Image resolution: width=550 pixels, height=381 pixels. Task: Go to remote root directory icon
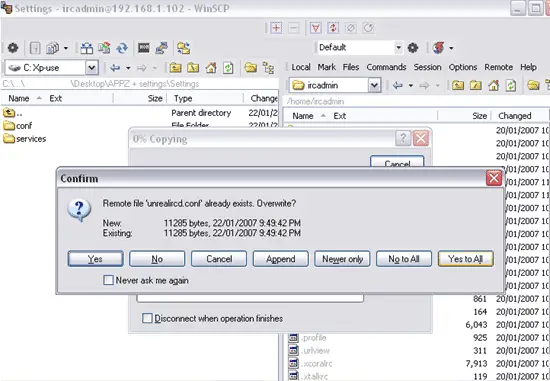(476, 85)
